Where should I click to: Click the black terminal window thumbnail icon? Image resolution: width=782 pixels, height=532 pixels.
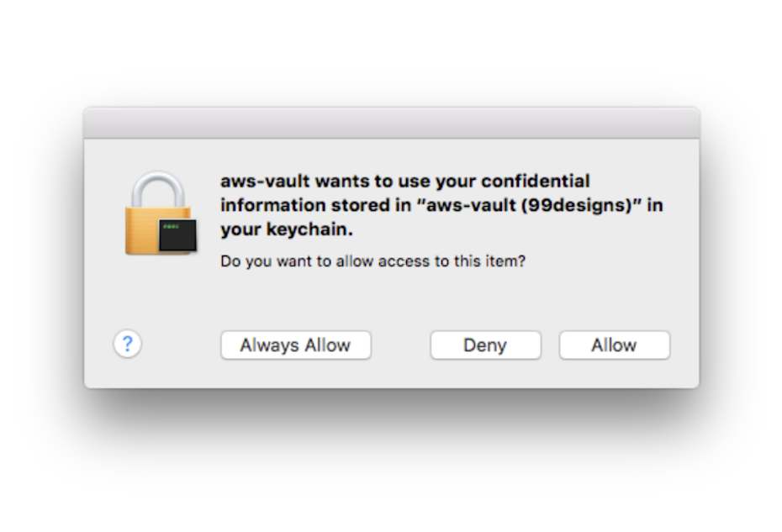pyautogui.click(x=177, y=234)
